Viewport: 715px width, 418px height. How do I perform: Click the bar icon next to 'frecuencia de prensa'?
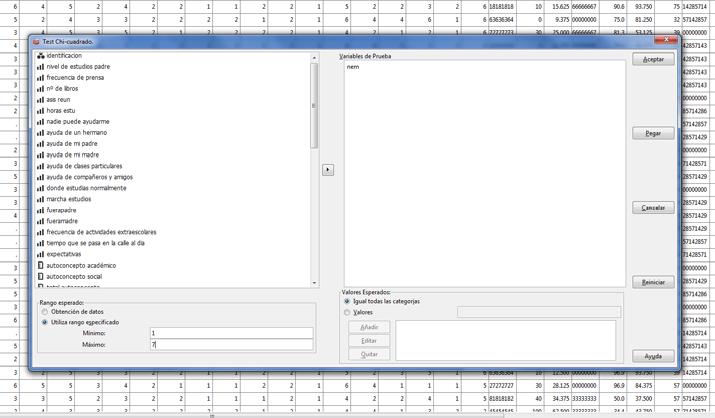click(41, 78)
